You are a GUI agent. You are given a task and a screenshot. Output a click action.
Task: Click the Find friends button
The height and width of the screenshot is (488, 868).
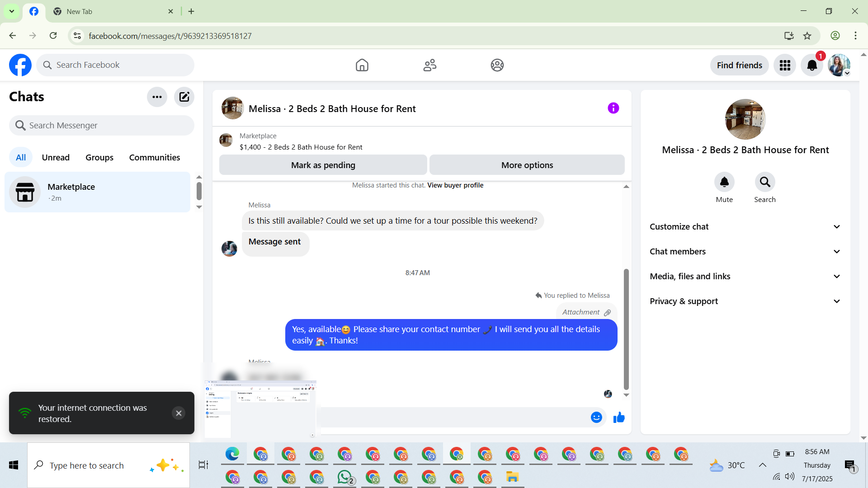tap(739, 66)
